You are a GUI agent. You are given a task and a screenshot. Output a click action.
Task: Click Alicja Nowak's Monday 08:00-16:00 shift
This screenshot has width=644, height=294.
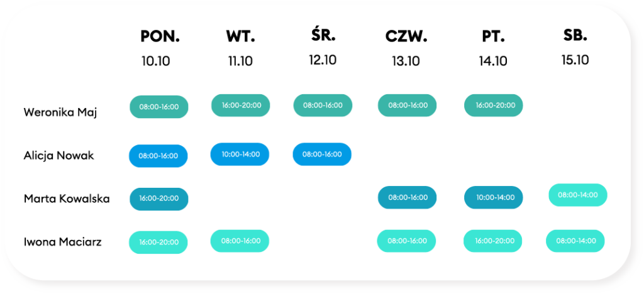158,156
